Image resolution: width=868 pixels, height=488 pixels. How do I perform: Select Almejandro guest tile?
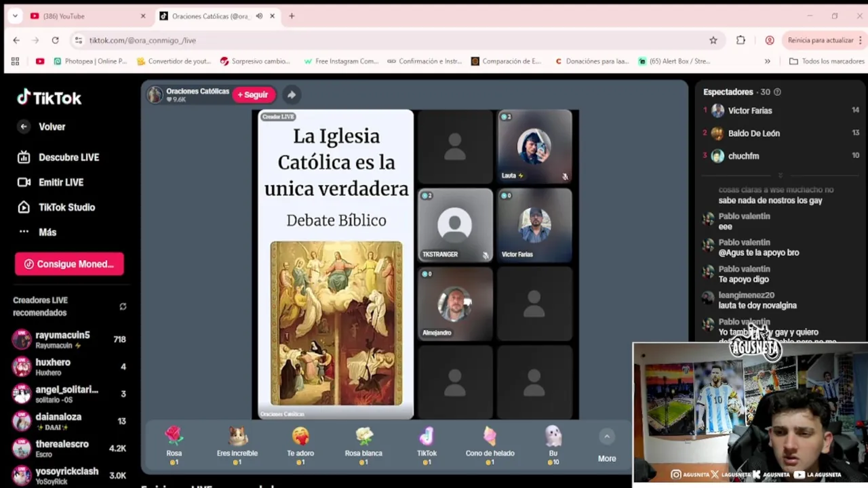pyautogui.click(x=455, y=304)
